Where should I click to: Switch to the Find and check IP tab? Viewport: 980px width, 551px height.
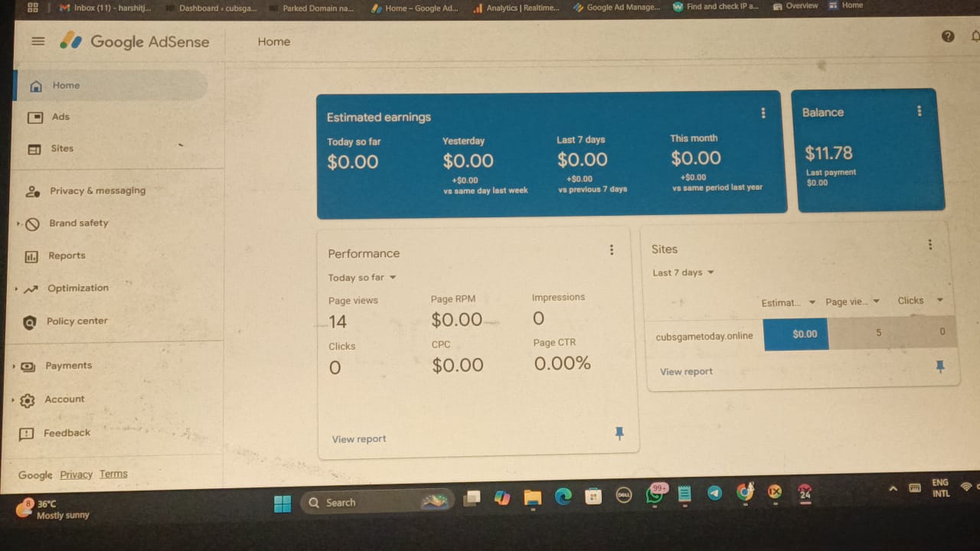716,6
